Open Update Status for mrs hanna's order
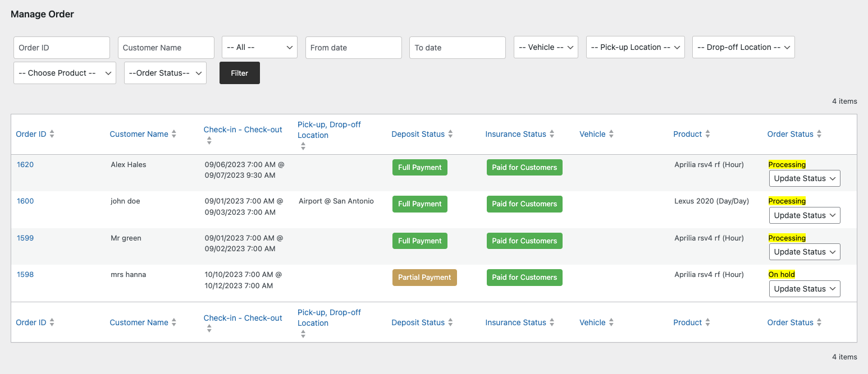This screenshot has height=374, width=868. [804, 289]
